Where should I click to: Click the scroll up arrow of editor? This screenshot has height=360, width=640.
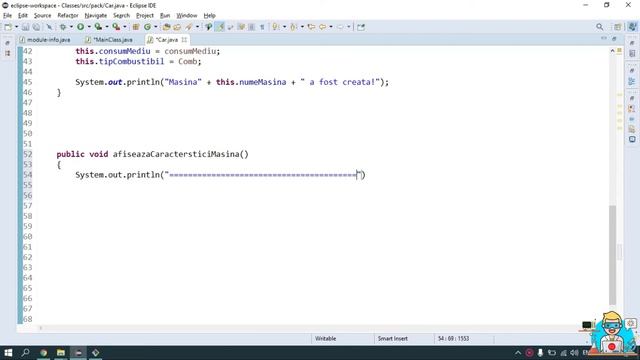click(x=612, y=51)
